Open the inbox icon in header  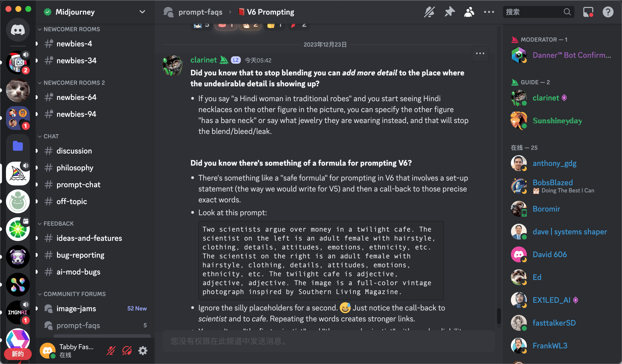click(x=588, y=12)
